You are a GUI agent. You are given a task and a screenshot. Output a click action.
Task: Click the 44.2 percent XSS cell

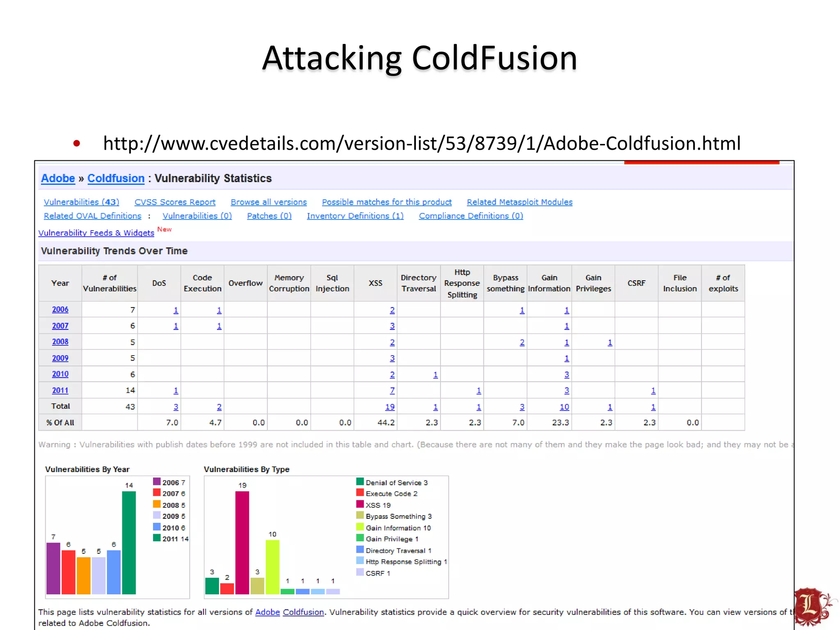tap(375, 422)
